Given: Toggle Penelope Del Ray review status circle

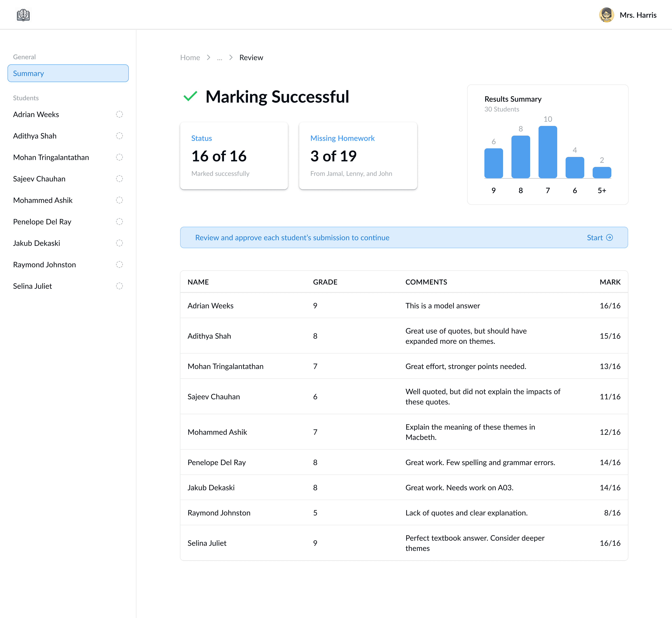Looking at the screenshot, I should (119, 222).
